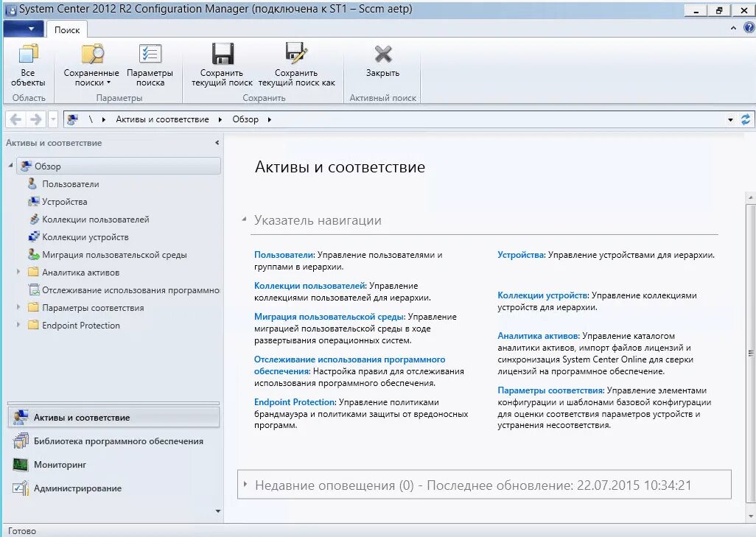
Task: Select Коллекции устройств tree node
Action: pyautogui.click(x=85, y=237)
